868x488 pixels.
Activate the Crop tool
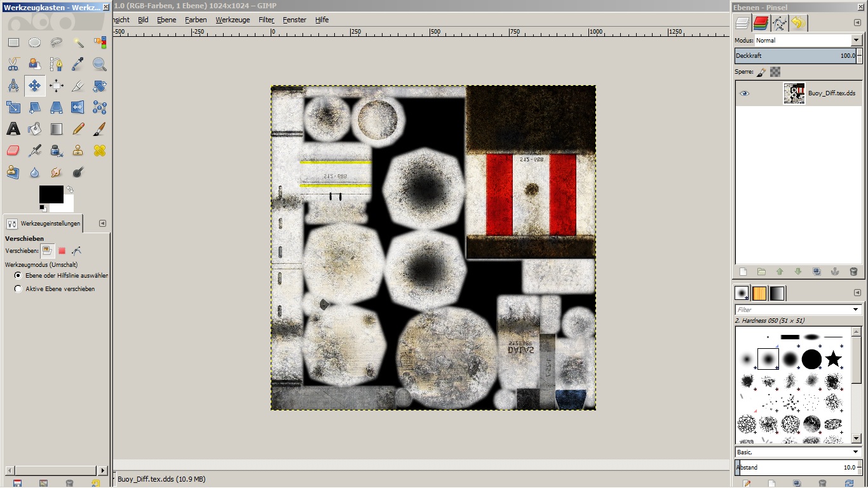tap(78, 86)
